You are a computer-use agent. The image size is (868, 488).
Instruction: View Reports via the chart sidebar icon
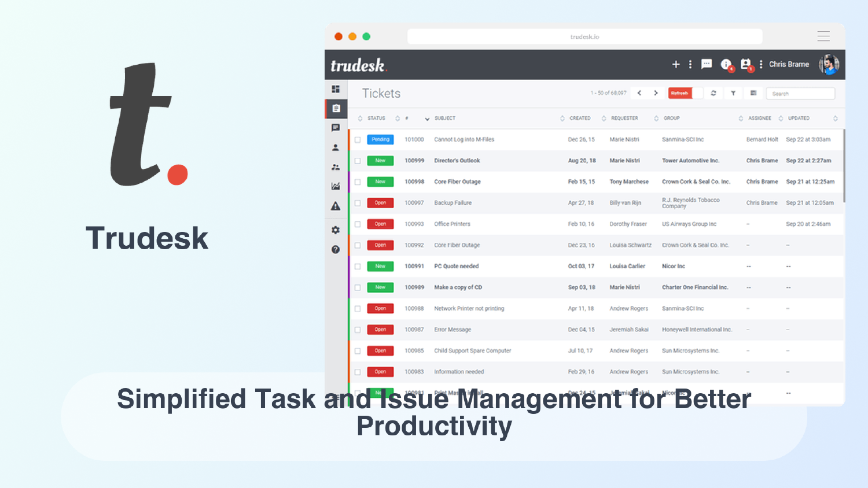pos(336,186)
